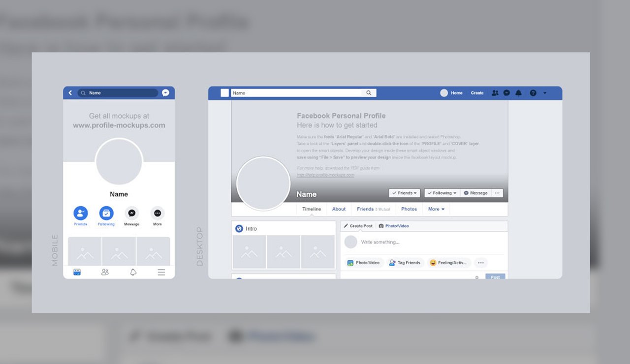Click the Intro globe icon
Screen dimensions: 630x364
[239, 229]
